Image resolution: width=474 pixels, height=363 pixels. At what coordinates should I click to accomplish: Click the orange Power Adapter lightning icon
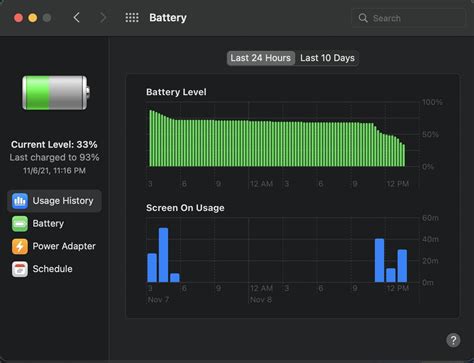pyautogui.click(x=20, y=246)
